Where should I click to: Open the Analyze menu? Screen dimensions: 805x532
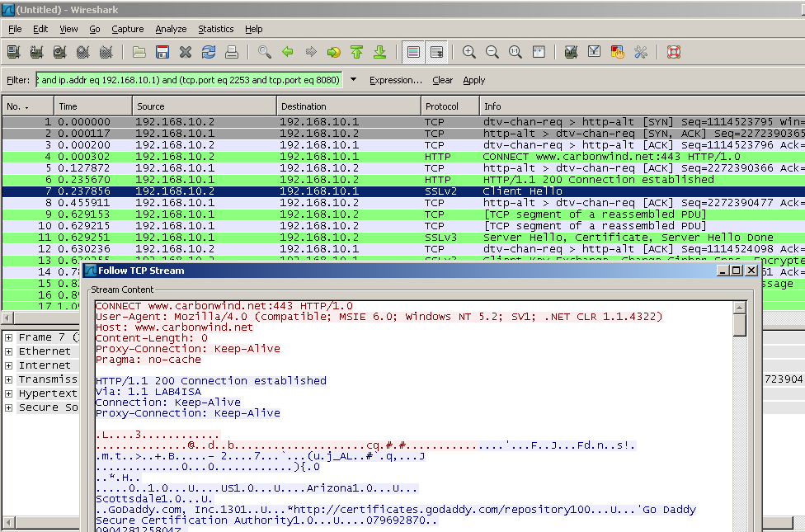coord(171,29)
